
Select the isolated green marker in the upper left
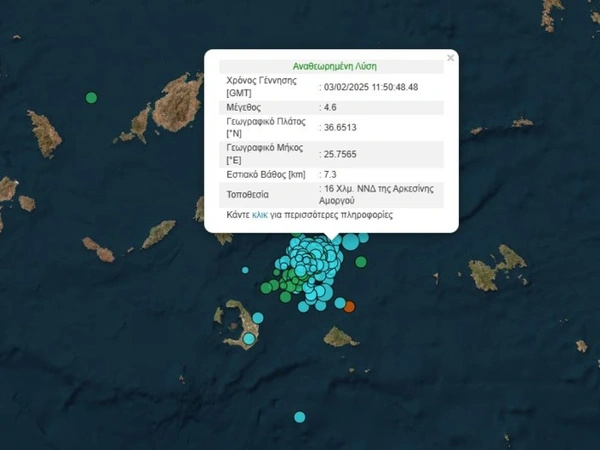92,98
